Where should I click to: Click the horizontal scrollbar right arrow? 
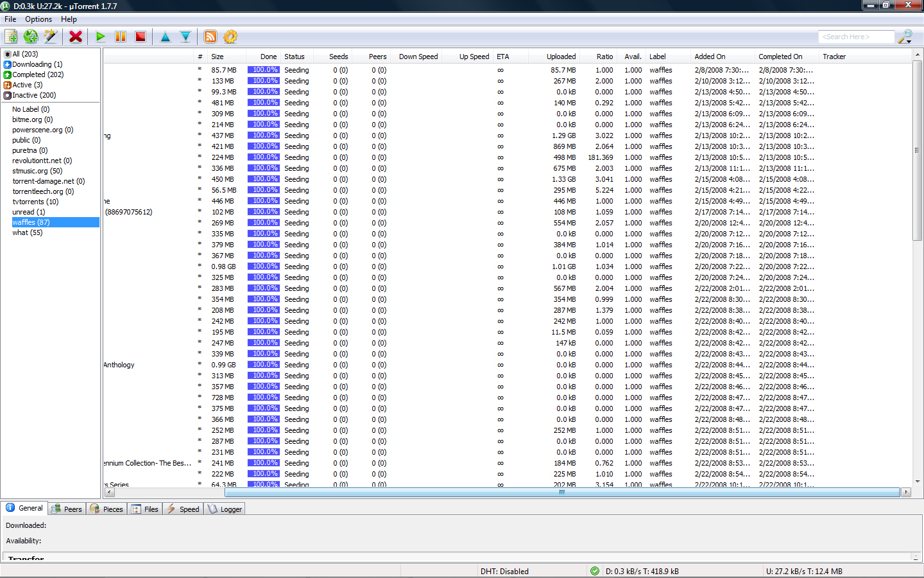click(906, 493)
